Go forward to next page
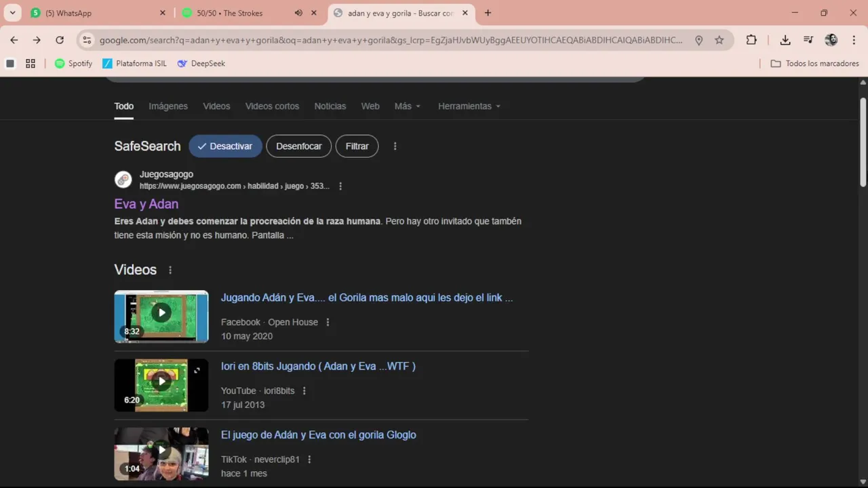 coord(37,40)
